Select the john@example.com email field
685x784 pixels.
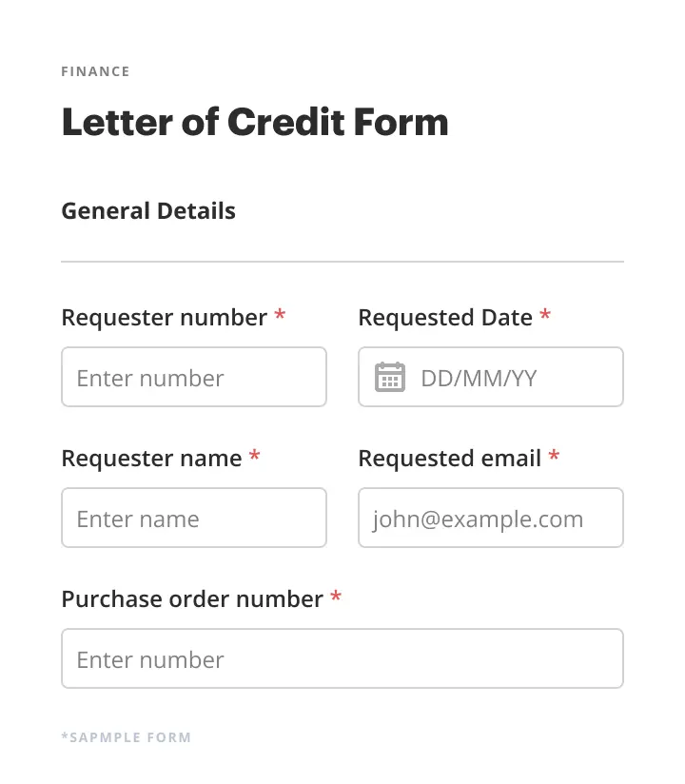click(x=491, y=518)
